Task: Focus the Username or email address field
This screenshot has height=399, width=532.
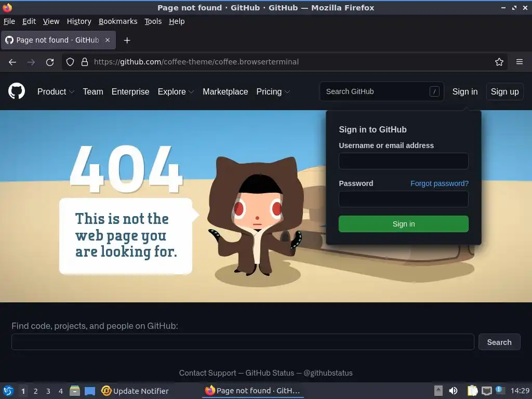Action: 403,161
